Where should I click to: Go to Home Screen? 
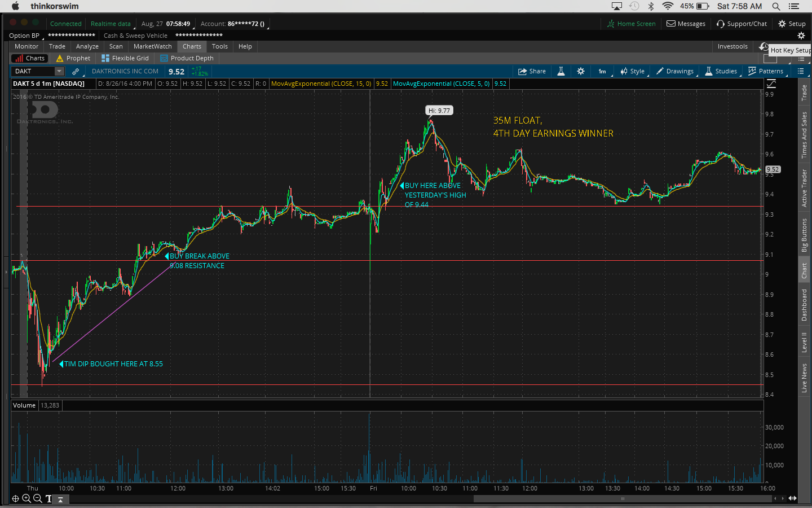[x=632, y=24]
